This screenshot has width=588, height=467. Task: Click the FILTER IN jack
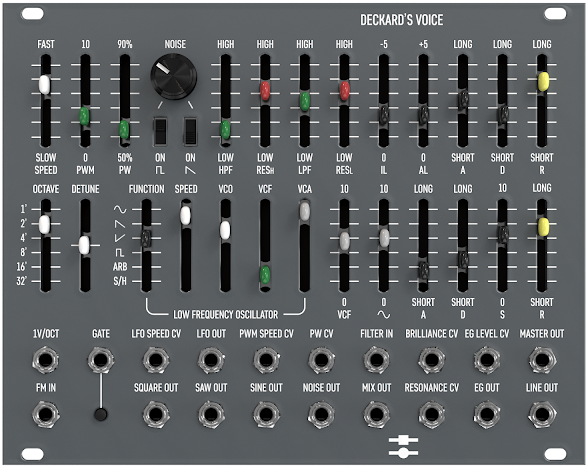click(x=376, y=360)
